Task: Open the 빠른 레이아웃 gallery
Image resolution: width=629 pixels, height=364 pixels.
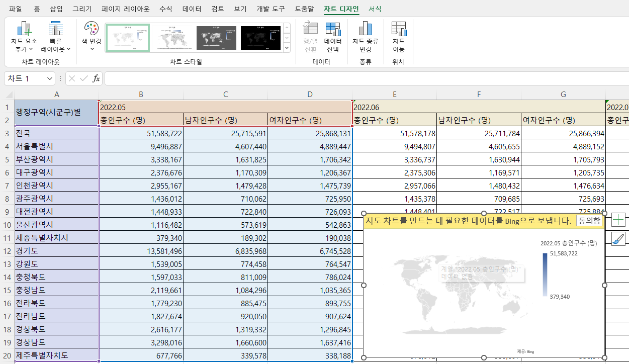Action: click(x=55, y=37)
